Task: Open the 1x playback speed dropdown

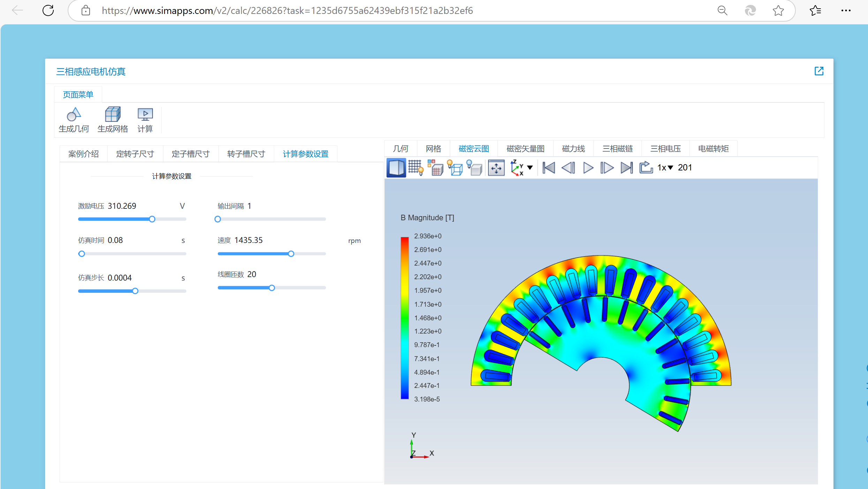Action: (x=665, y=168)
